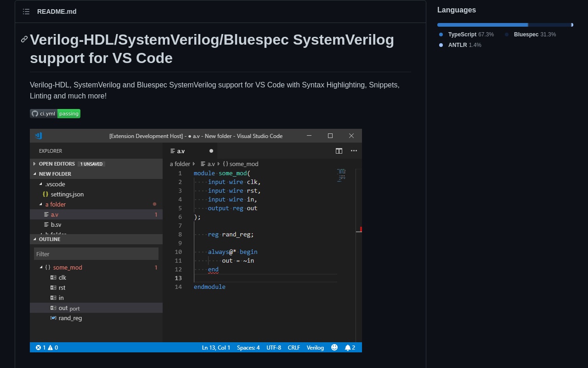
Task: Click the Verilog language mode indicator
Action: (x=315, y=347)
